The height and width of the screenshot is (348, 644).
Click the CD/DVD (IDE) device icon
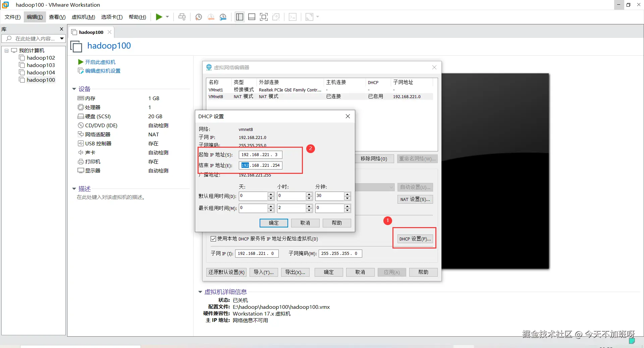tap(81, 125)
